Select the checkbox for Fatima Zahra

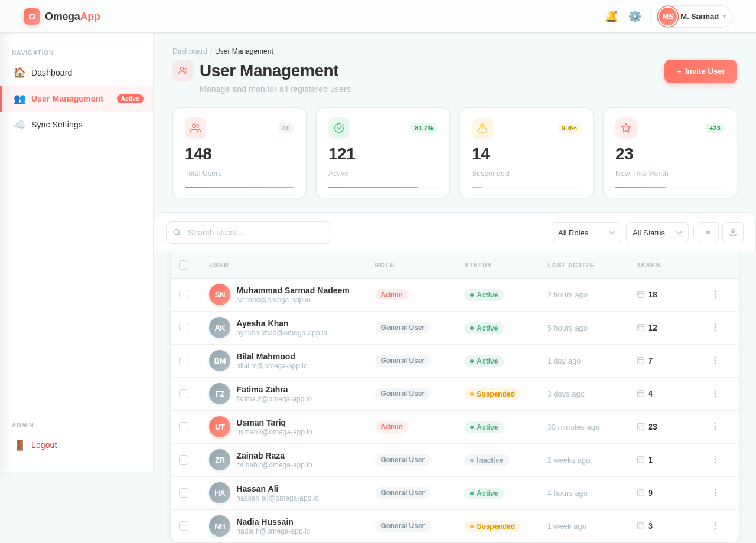click(183, 393)
